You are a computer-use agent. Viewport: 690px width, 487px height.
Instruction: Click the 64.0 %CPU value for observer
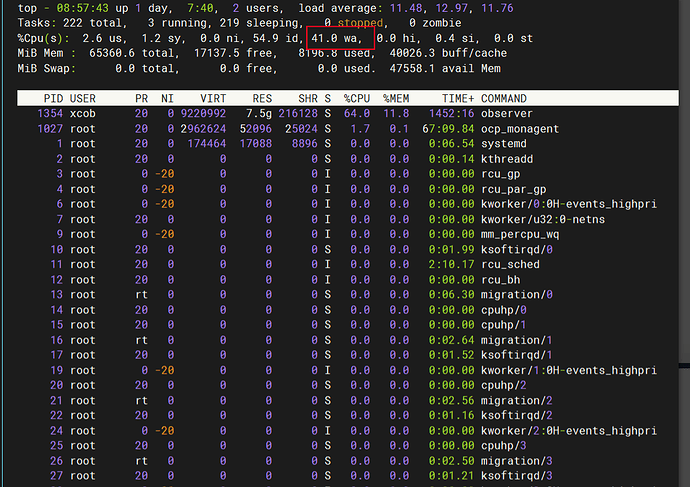[357, 114]
